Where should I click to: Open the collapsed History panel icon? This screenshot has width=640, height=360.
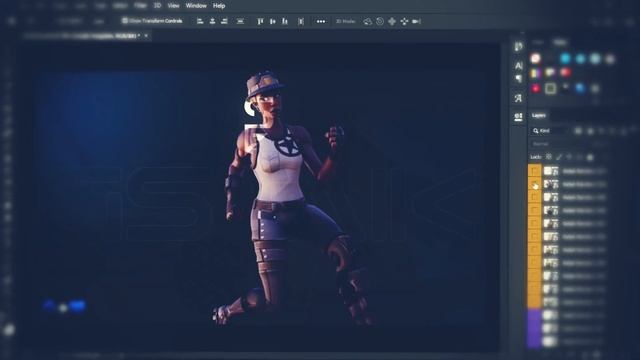coord(518,47)
